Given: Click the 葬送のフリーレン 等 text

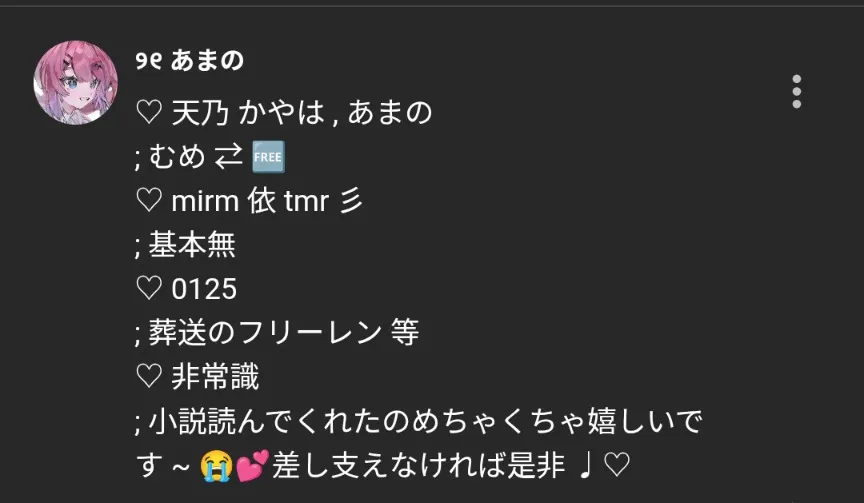Looking at the screenshot, I should coord(284,333).
